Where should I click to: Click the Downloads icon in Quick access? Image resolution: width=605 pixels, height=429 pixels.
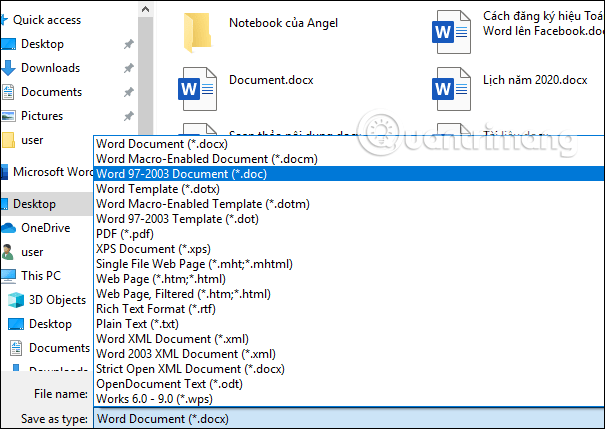click(x=9, y=68)
